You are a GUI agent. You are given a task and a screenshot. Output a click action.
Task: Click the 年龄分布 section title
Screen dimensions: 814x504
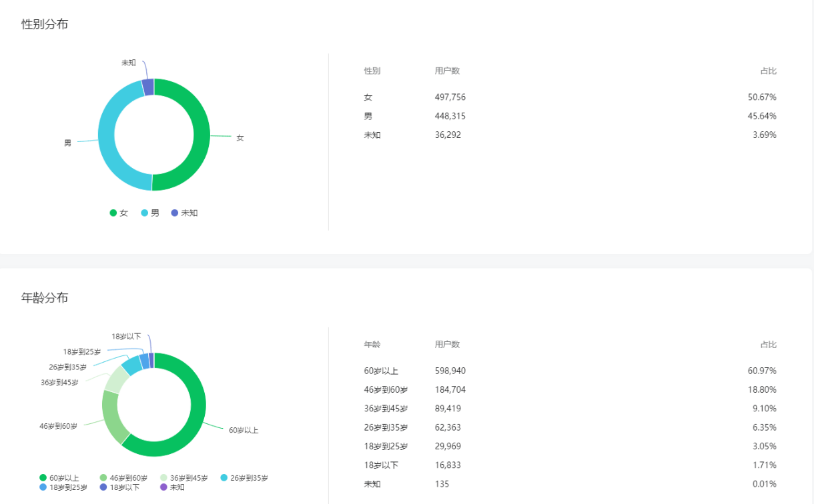click(x=45, y=298)
